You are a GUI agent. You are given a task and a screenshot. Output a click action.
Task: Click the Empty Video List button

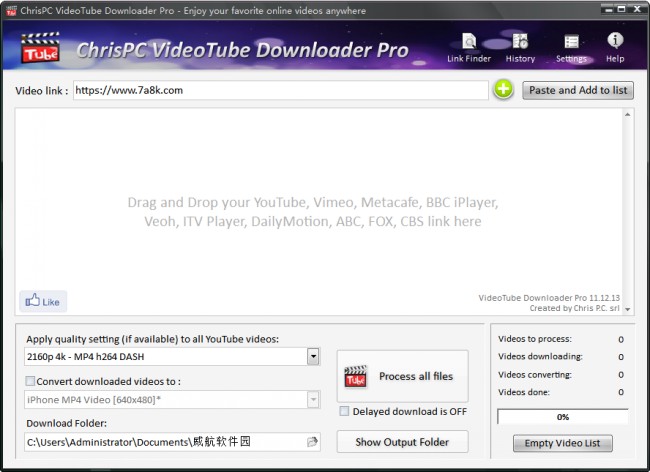(562, 443)
